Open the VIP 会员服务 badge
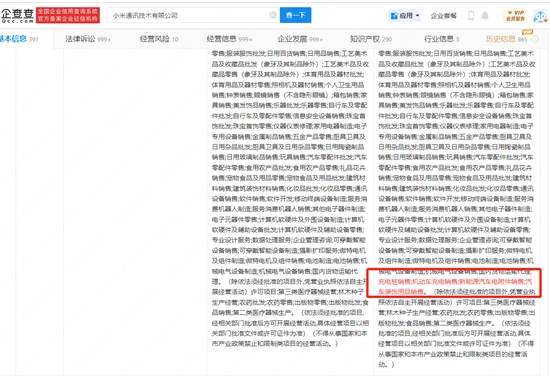Screen dimensions: 550x378 click(x=515, y=16)
